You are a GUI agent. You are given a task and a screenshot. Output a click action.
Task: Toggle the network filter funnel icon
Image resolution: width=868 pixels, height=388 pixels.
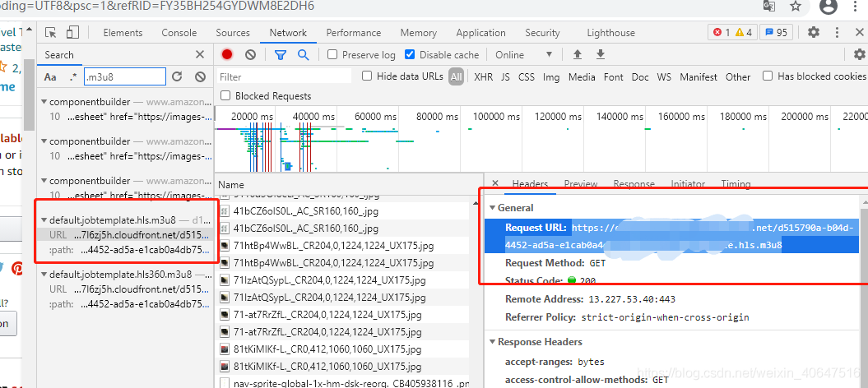click(281, 55)
